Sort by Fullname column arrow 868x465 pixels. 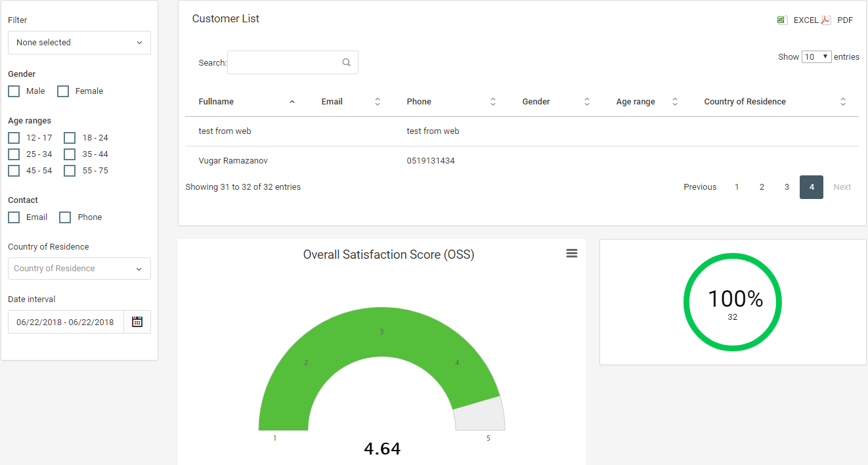[x=292, y=102]
